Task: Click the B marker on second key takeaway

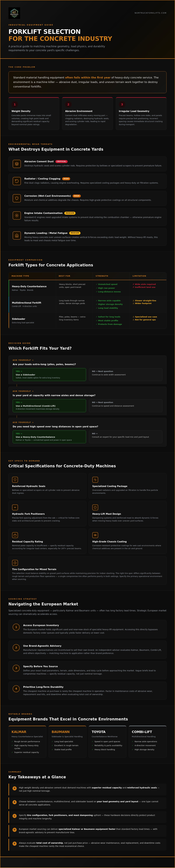Action: click(14, 802)
